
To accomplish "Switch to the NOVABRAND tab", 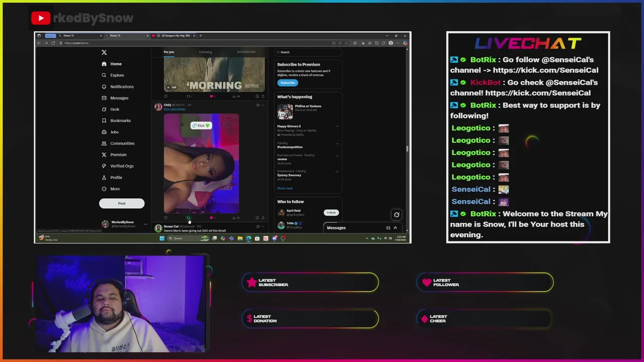I will tap(246, 52).
